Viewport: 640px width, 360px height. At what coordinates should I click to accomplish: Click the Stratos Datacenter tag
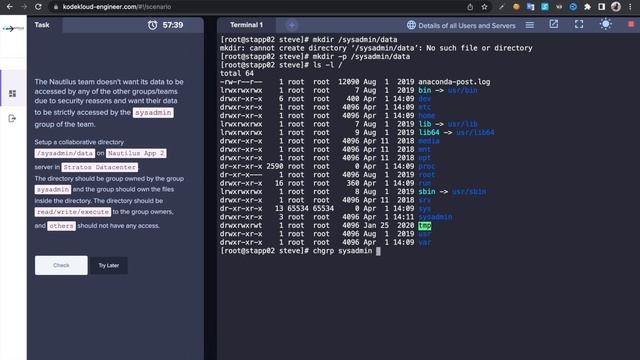pos(100,167)
